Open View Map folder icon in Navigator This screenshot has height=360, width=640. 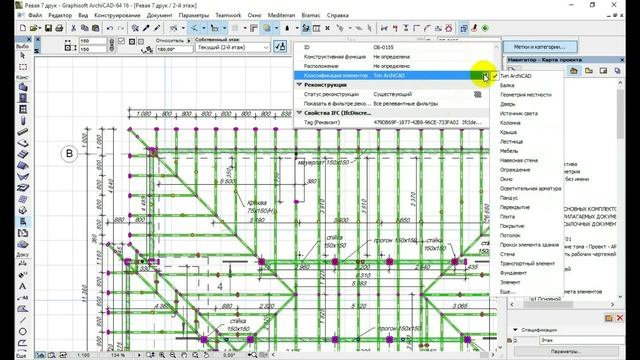tap(589, 71)
